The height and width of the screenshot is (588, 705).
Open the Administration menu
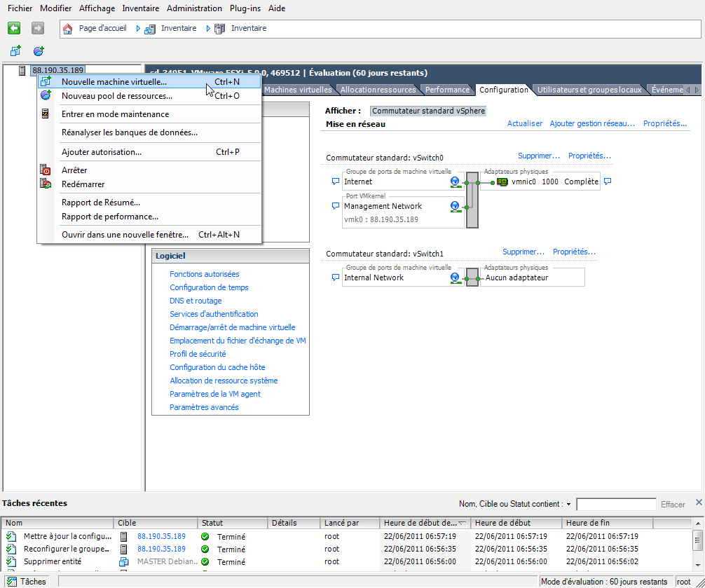tap(194, 8)
